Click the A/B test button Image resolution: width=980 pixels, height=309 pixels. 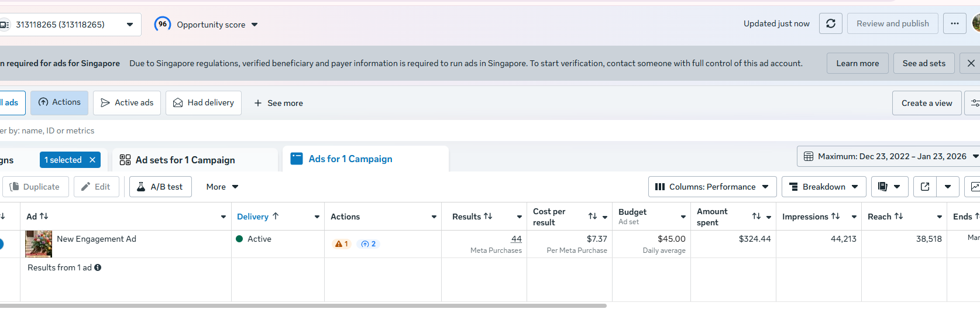pos(160,187)
